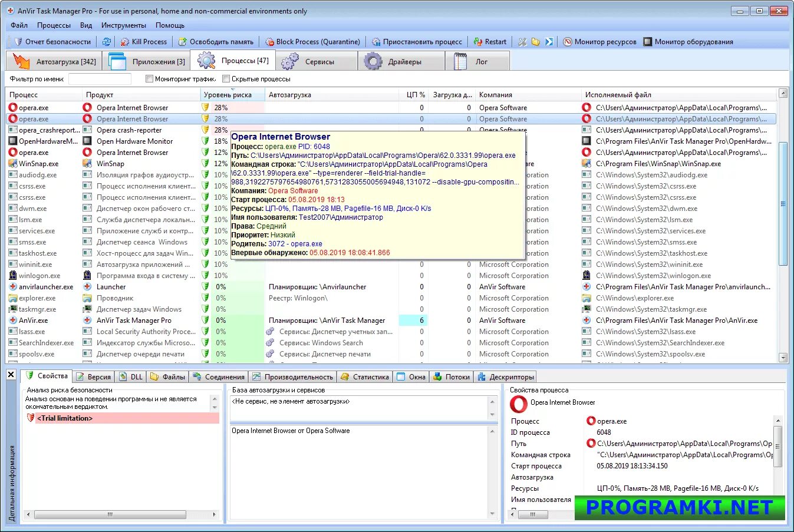Select the OpenHardwareM... process icon
Image resolution: width=794 pixels, height=532 pixels.
click(x=13, y=141)
